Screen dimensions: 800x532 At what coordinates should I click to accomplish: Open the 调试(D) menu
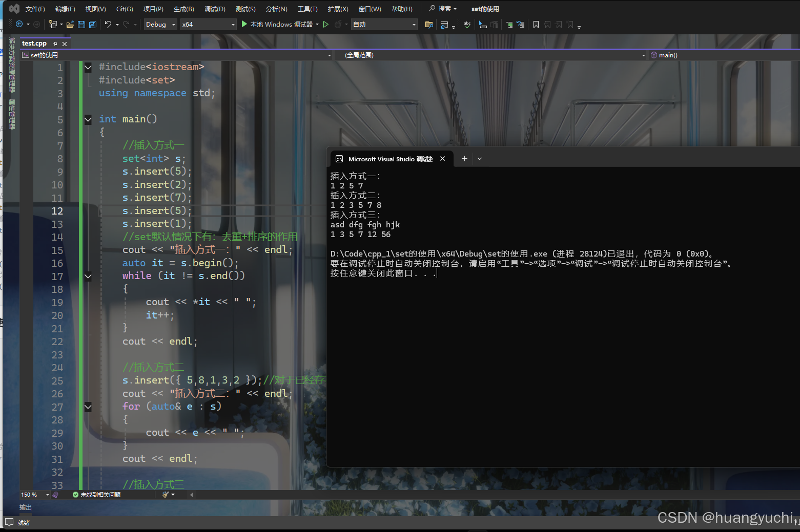pyautogui.click(x=214, y=8)
